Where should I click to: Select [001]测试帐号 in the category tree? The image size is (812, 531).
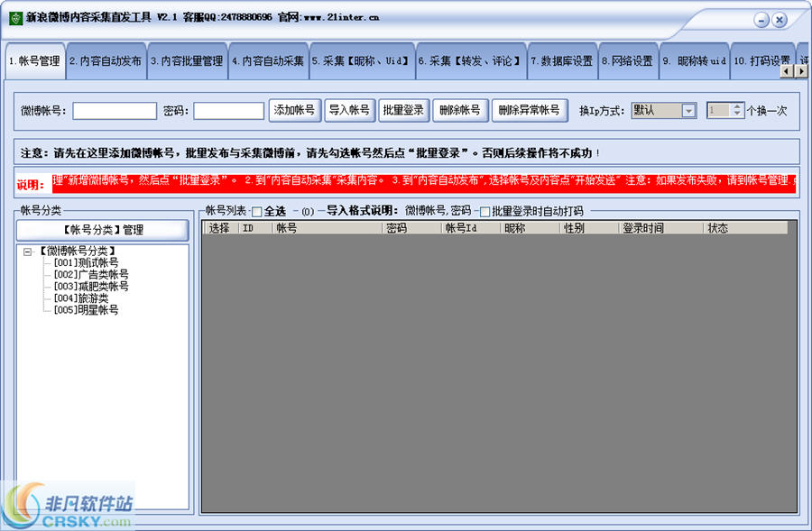(86, 263)
